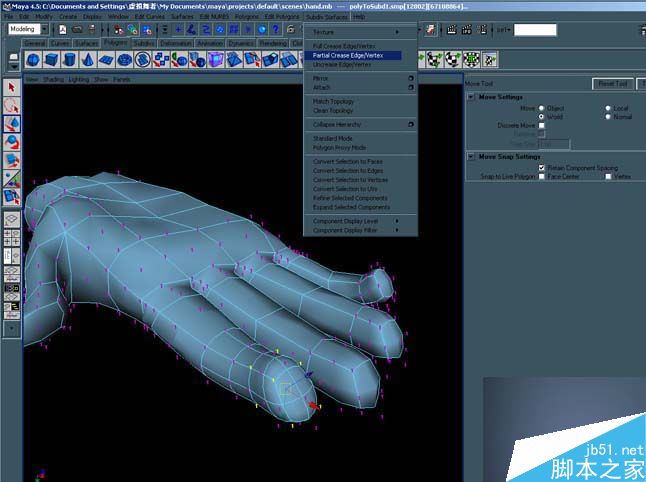Click the select by component type icon
Image resolution: width=646 pixels, height=482 pixels.
pos(147,29)
